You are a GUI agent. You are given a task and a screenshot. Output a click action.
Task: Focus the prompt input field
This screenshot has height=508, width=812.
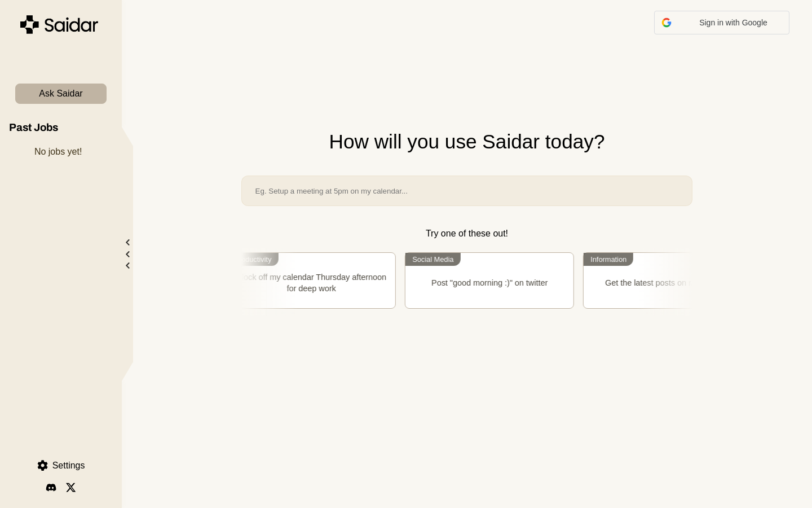pos(466,191)
